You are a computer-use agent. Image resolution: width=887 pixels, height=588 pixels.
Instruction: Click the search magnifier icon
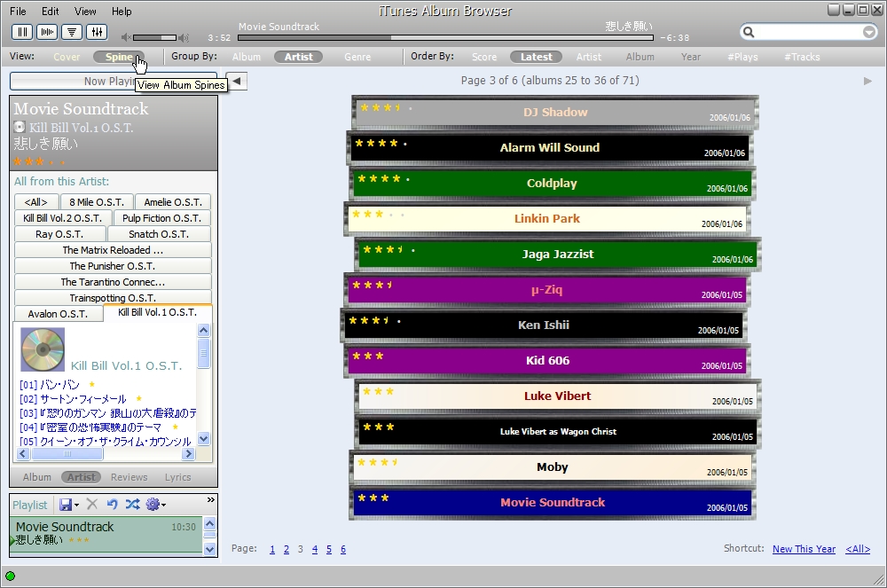[x=749, y=32]
